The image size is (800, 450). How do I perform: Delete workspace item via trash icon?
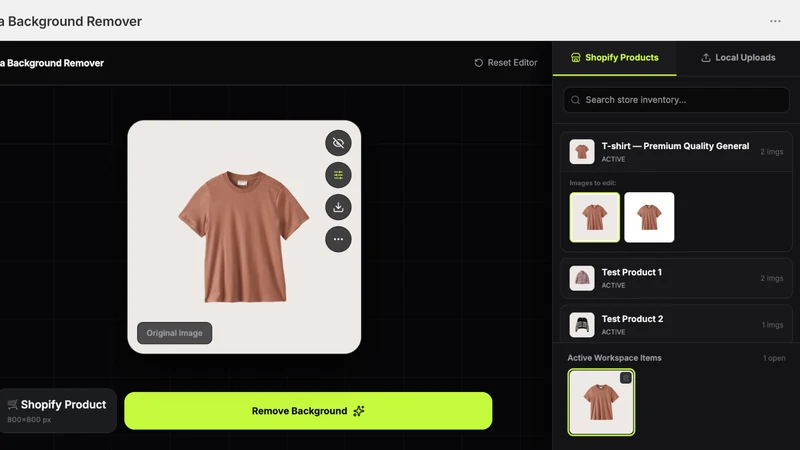[626, 378]
